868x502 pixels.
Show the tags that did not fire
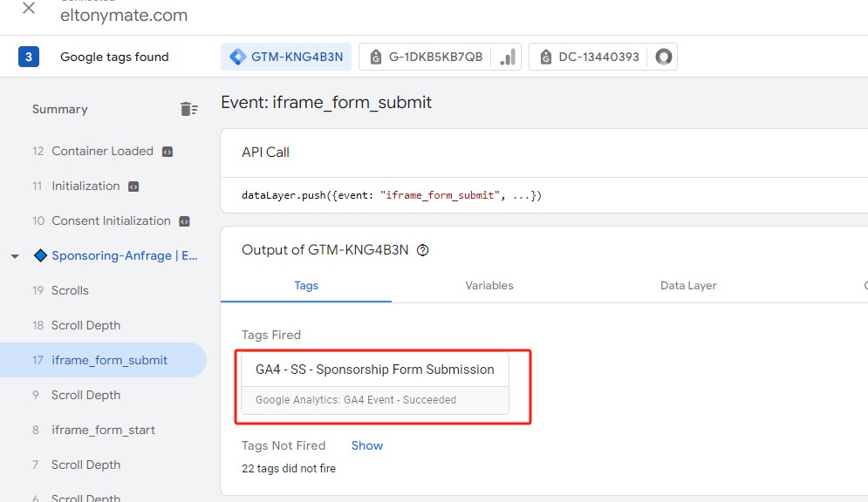point(366,445)
